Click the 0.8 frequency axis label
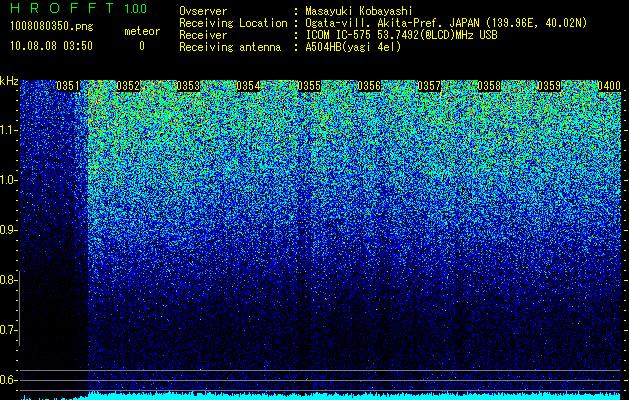This screenshot has width=629, height=400. [7, 280]
